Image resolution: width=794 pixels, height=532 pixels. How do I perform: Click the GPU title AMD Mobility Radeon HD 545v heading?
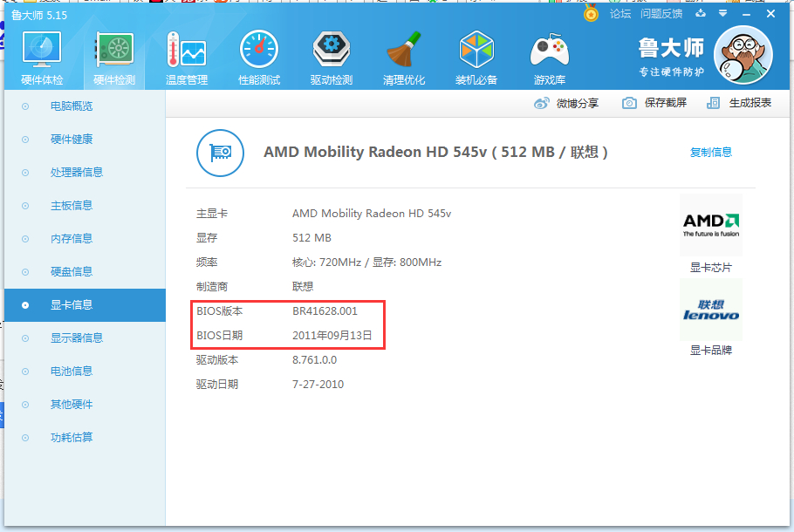[435, 152]
